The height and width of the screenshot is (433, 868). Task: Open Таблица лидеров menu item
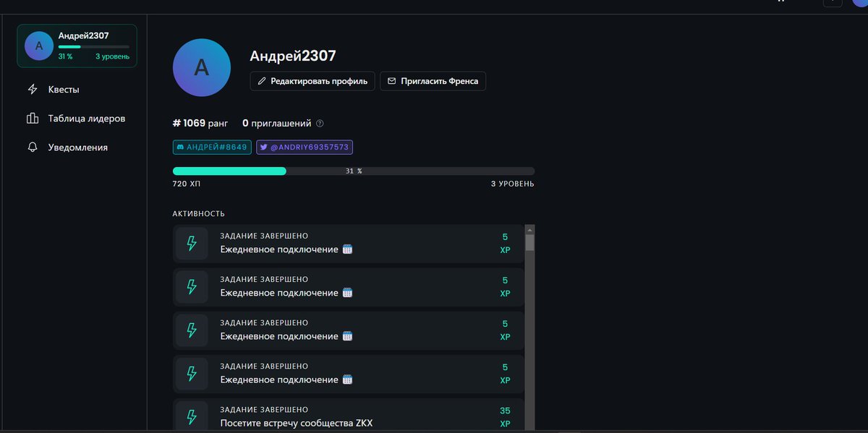[x=77, y=119]
